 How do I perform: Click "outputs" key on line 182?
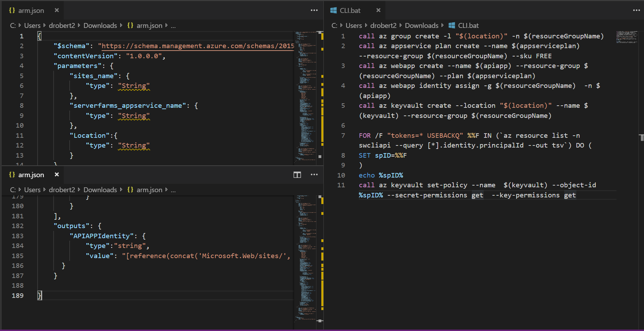(71, 226)
